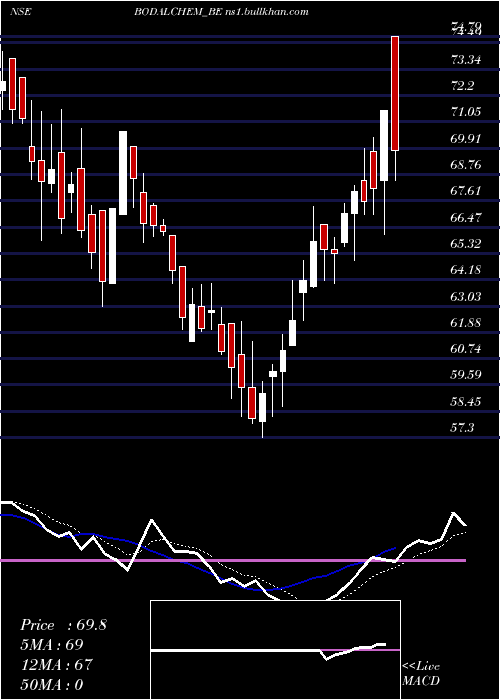Select the 60.74 price axis label
The image size is (500, 700).
tap(466, 349)
